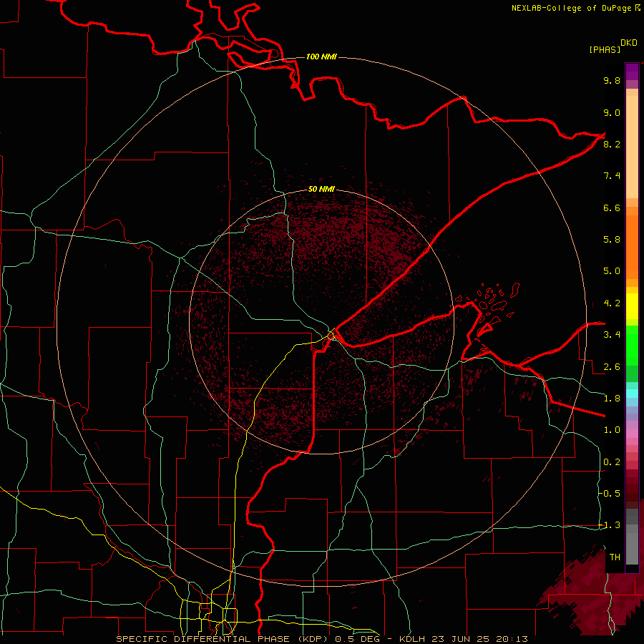Pick the cyan segment of the color bar
This screenshot has height=644, width=644.
click(x=632, y=394)
